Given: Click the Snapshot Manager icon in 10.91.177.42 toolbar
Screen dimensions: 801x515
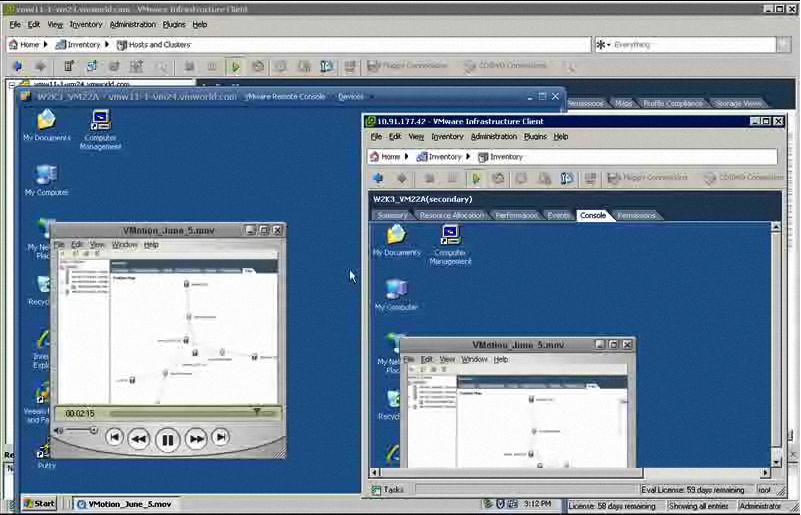Looking at the screenshot, I should [x=567, y=178].
